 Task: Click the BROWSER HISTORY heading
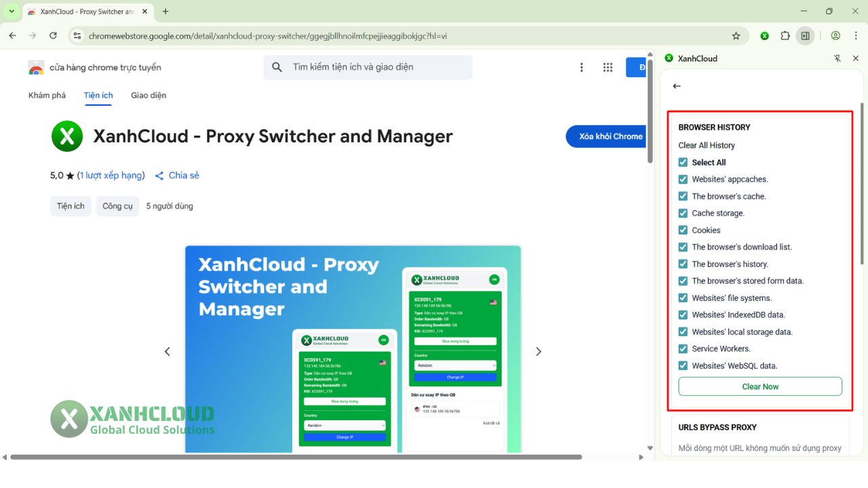714,127
